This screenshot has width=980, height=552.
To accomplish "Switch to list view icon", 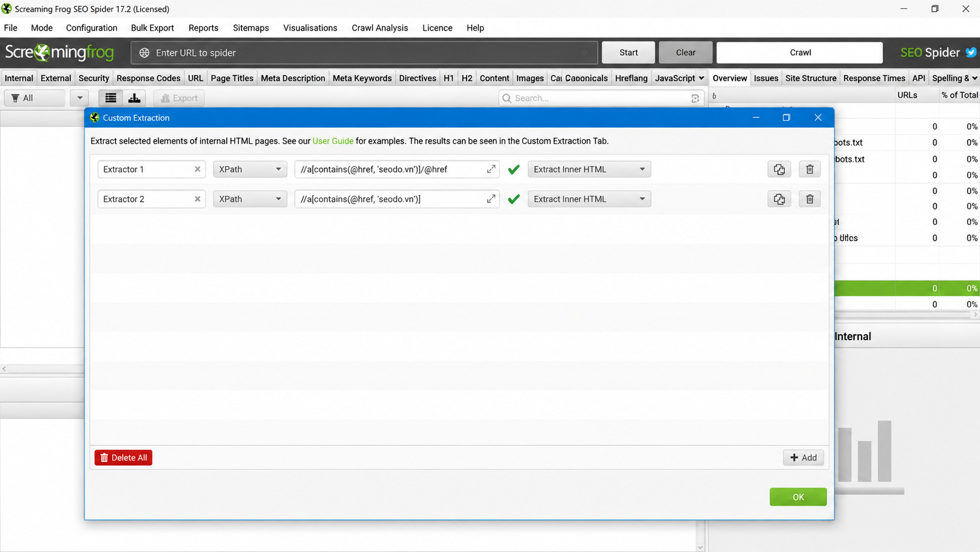I will [x=111, y=98].
